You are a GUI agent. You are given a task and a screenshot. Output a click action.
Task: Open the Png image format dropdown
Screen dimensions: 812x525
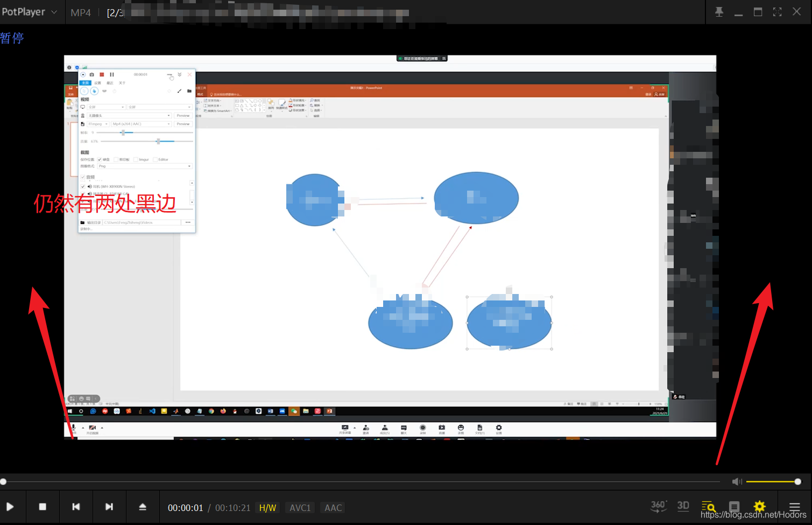144,166
